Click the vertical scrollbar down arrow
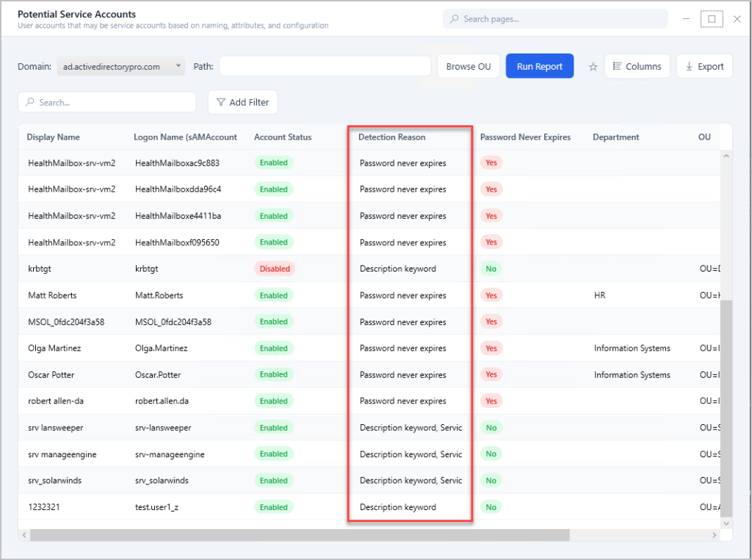 726,523
